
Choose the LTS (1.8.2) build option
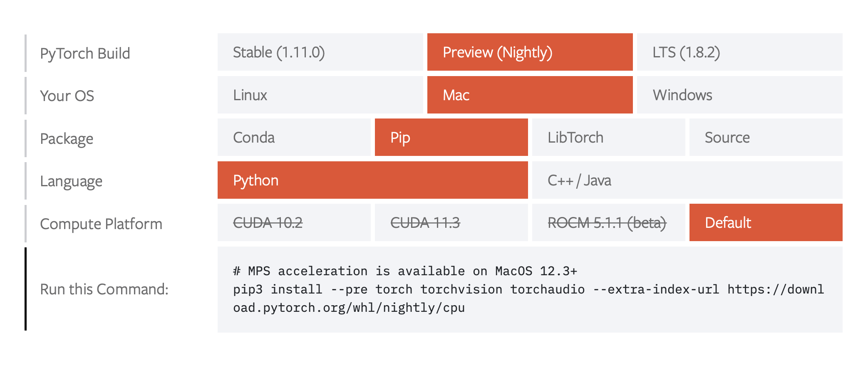(x=739, y=52)
